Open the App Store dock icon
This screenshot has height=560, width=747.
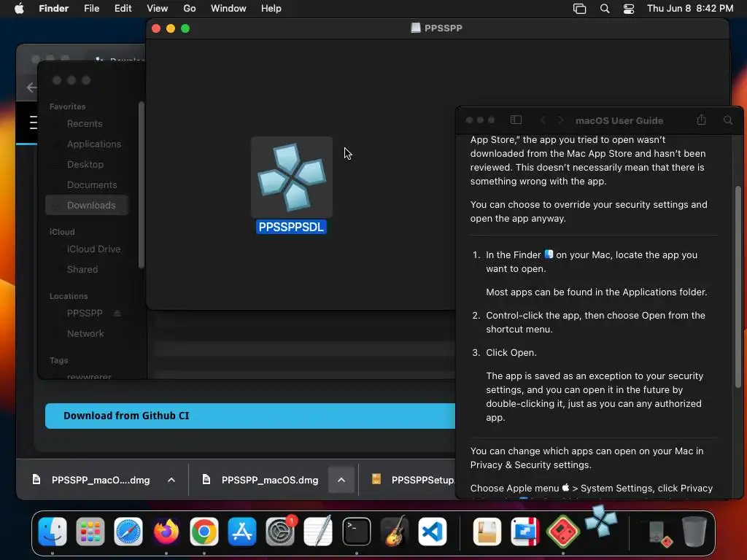pos(242,531)
